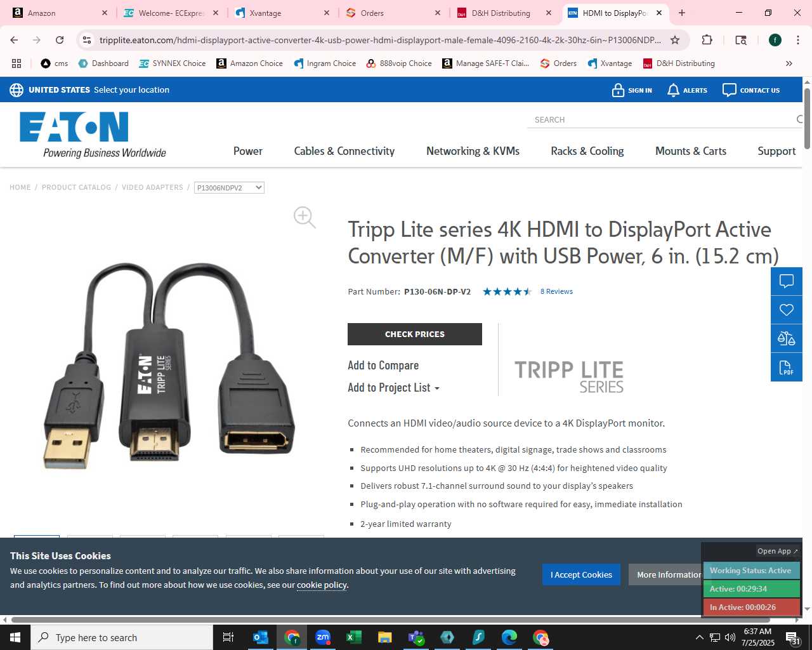Click the site information icon in address bar
Image resolution: width=812 pixels, height=650 pixels.
click(87, 40)
